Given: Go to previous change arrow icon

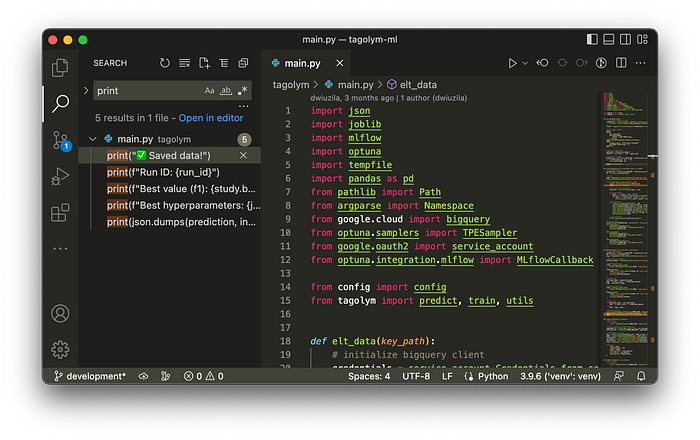Looking at the screenshot, I should pyautogui.click(x=542, y=63).
